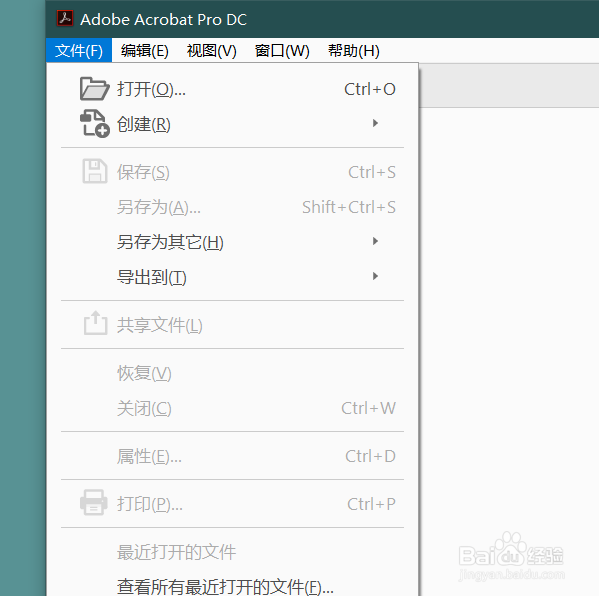Image resolution: width=599 pixels, height=596 pixels.
Task: Open the 文件(F) menu
Action: pyautogui.click(x=79, y=50)
